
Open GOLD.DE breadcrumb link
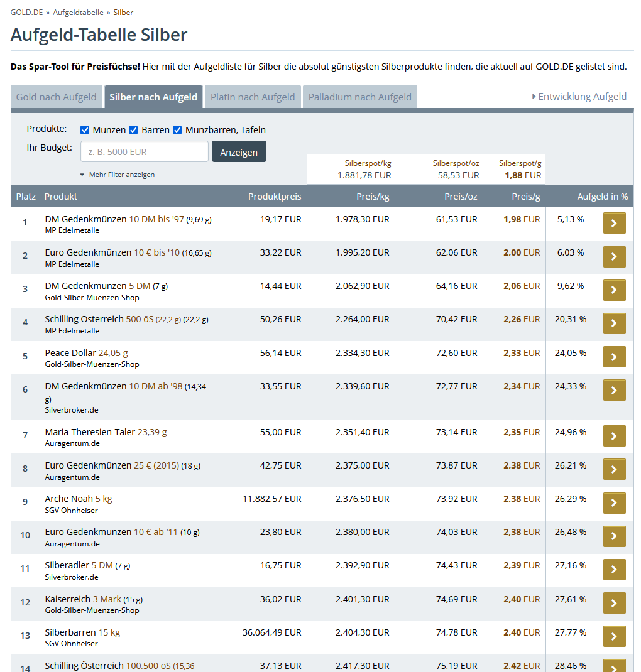26,13
